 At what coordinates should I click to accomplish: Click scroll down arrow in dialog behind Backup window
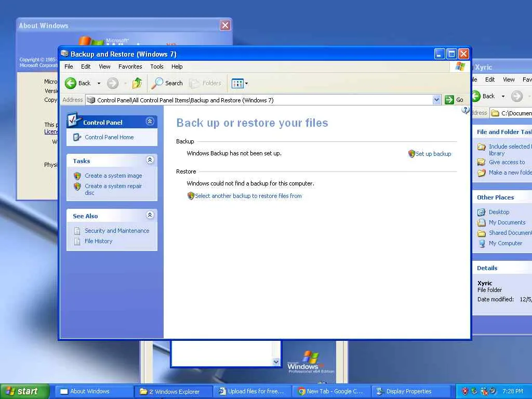click(276, 362)
